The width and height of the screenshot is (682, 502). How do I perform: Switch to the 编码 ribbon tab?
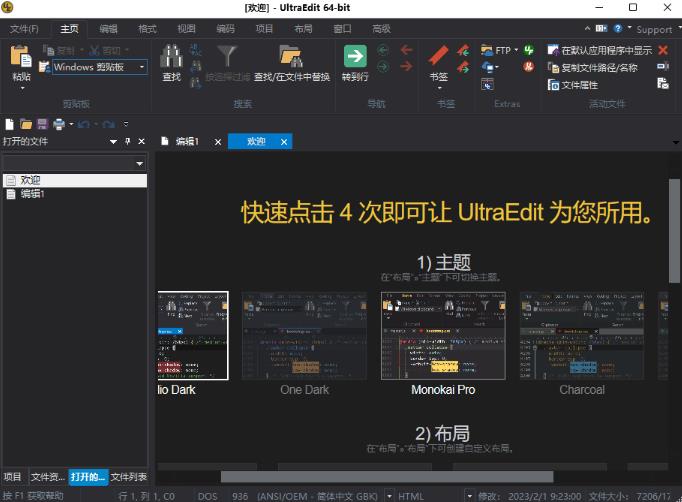(225, 29)
